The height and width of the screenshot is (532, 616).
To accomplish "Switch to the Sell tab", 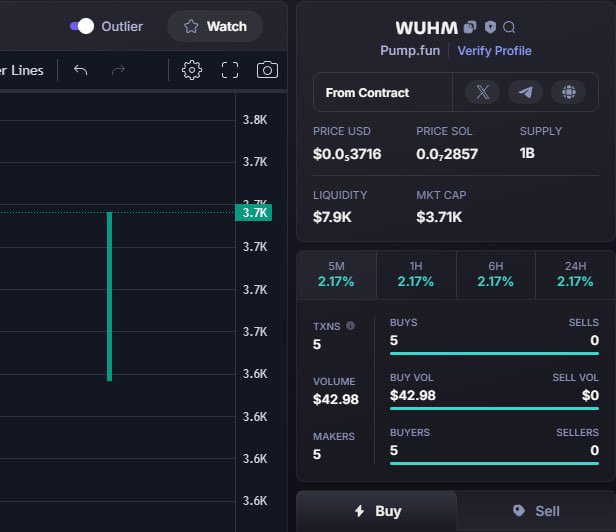I will tap(536, 511).
